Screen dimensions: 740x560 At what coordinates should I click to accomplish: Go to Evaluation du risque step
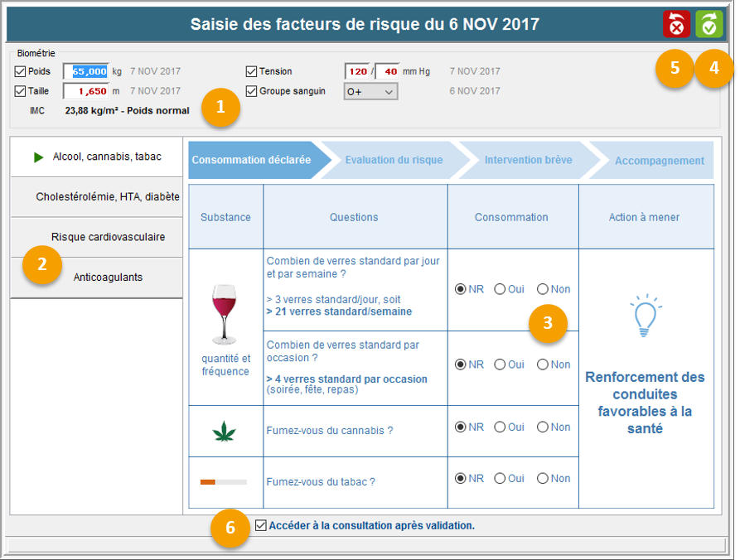[x=394, y=160]
